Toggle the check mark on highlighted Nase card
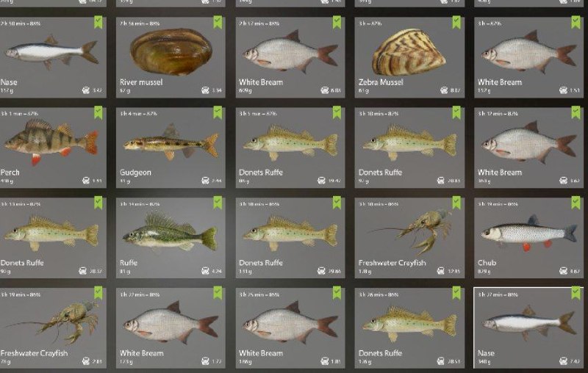Screen dimensions: 588x373 point(576,293)
